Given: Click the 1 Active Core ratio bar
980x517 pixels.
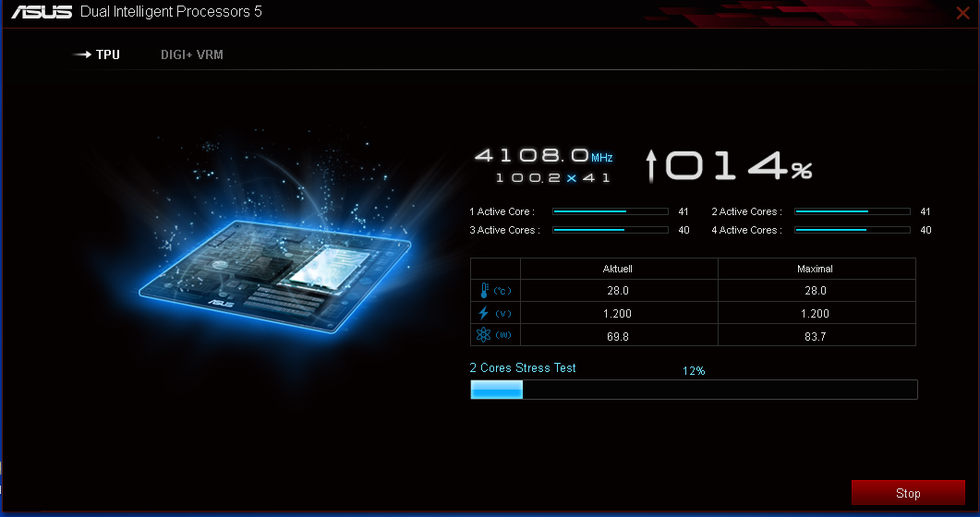Looking at the screenshot, I should (x=611, y=211).
